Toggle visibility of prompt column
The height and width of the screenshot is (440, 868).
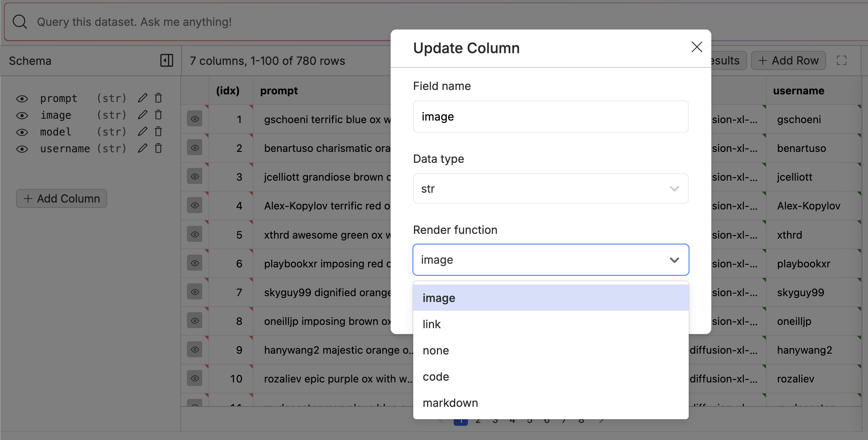(x=22, y=99)
